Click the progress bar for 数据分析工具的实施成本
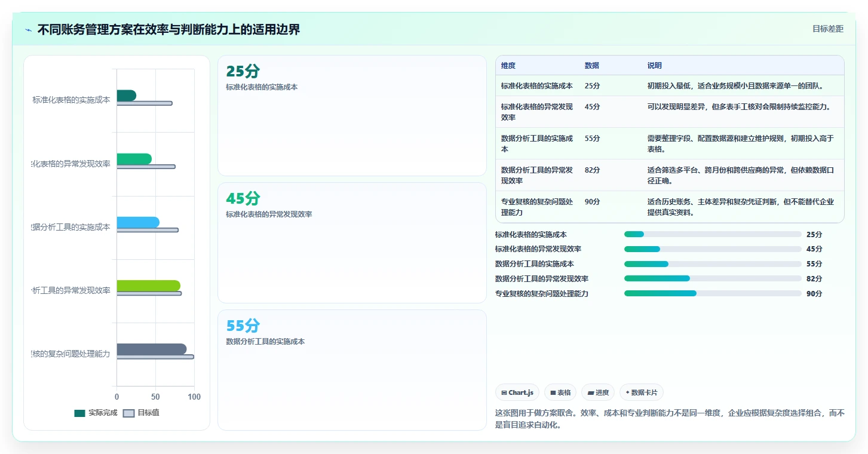 pyautogui.click(x=713, y=264)
